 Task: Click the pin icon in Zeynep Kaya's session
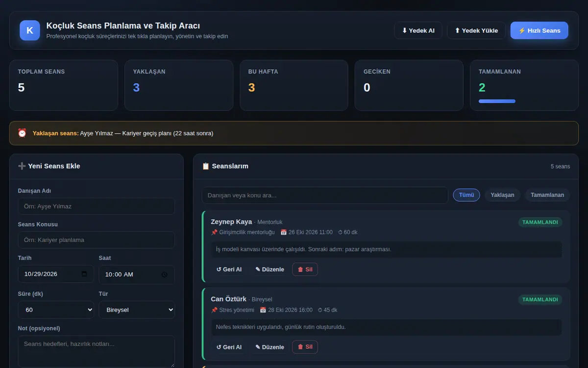[x=214, y=232]
